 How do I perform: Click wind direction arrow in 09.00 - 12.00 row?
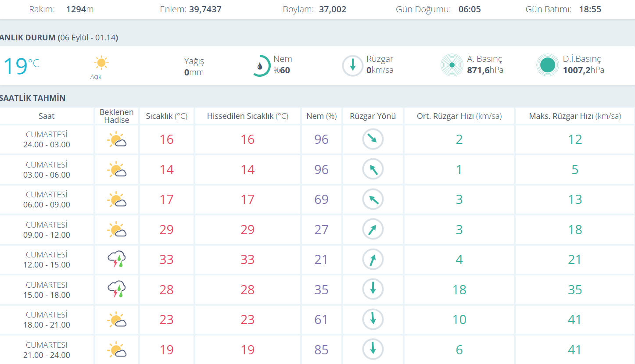pyautogui.click(x=373, y=229)
